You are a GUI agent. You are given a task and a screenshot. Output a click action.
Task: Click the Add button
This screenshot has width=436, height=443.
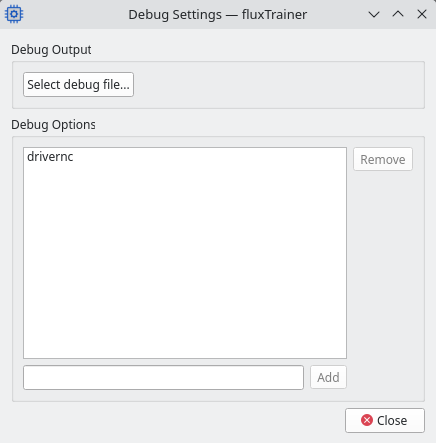tap(328, 377)
